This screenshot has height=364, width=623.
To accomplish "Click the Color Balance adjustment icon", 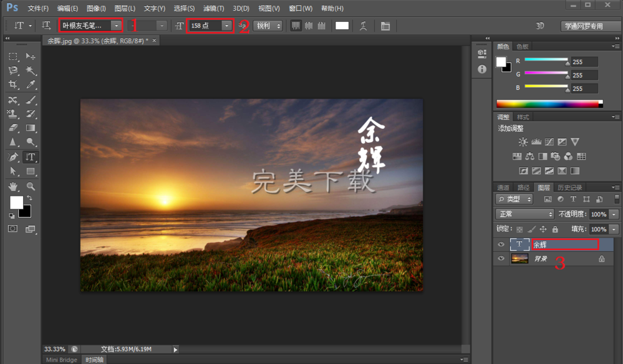I will pyautogui.click(x=529, y=156).
